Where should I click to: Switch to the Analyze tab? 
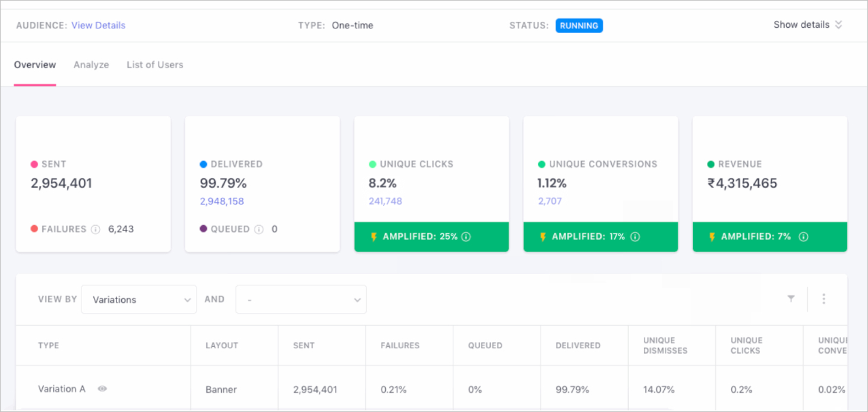click(91, 65)
